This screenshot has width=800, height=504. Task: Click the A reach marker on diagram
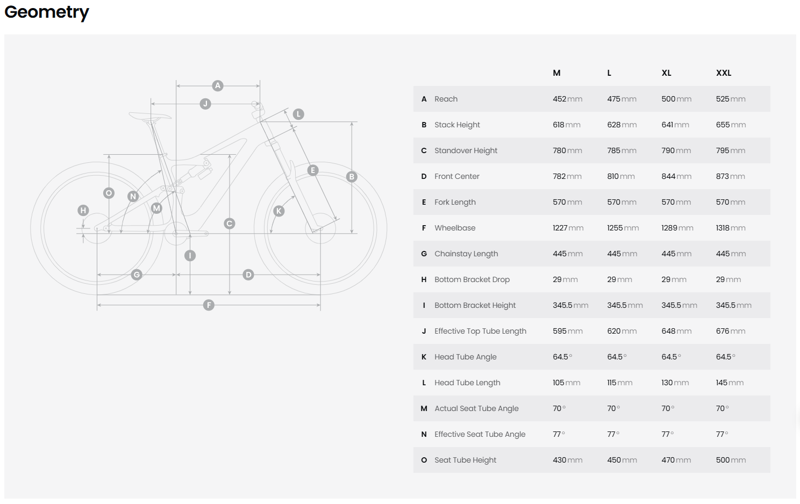(x=218, y=86)
